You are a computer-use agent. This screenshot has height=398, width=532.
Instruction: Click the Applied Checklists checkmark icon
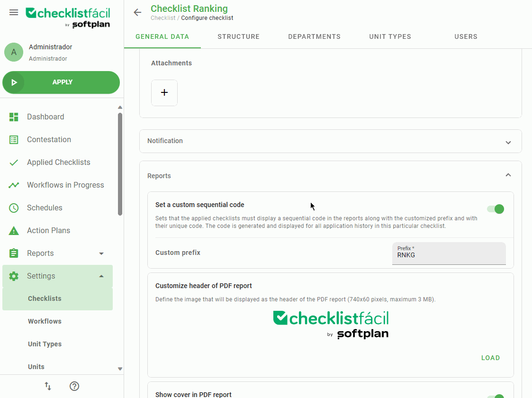point(14,163)
